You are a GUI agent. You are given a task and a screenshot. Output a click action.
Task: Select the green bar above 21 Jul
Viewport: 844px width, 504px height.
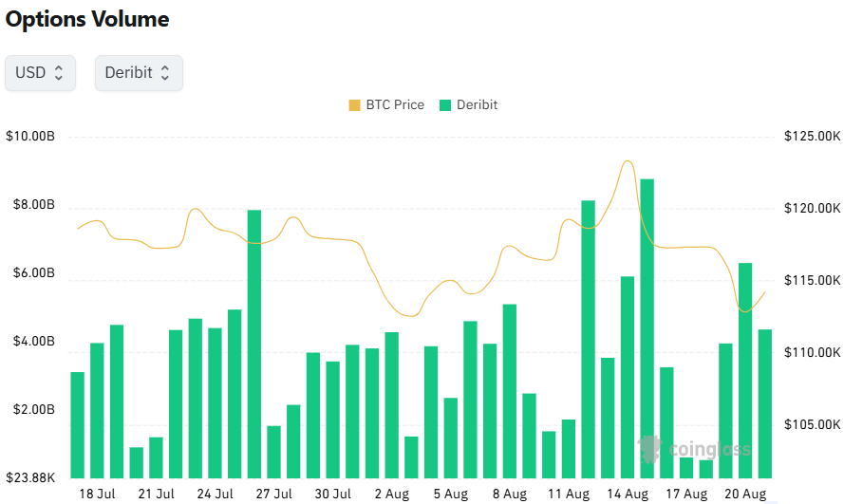[156, 457]
